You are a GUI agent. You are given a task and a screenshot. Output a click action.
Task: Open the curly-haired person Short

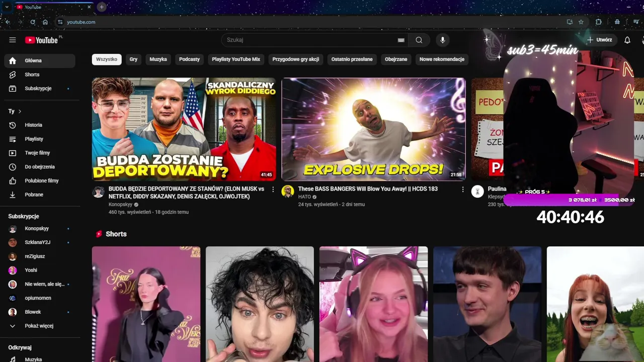(x=260, y=304)
